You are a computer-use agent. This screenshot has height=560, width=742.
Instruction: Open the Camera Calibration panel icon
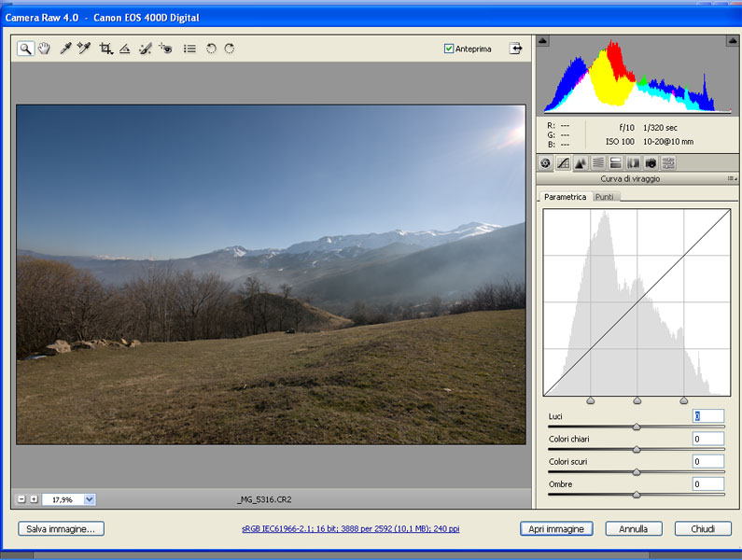point(651,162)
